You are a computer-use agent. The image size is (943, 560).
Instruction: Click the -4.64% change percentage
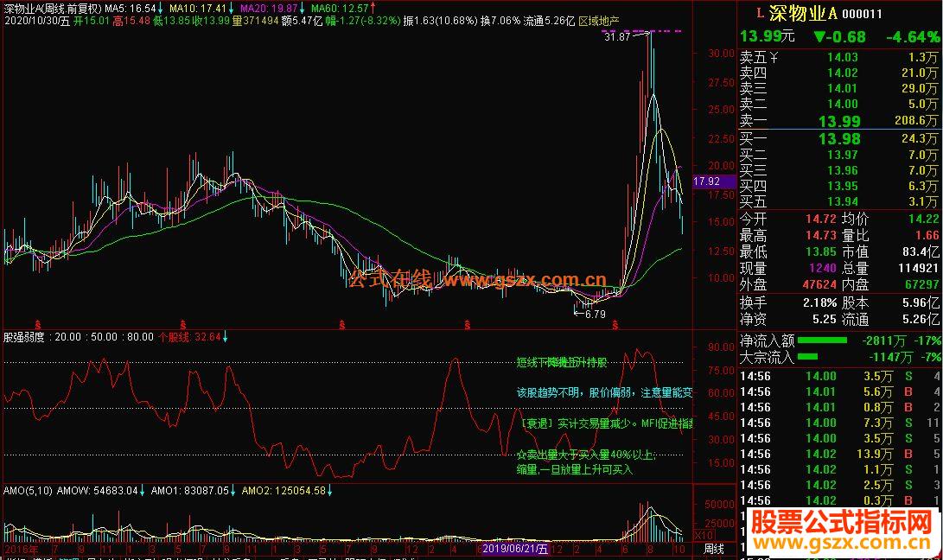[x=913, y=37]
